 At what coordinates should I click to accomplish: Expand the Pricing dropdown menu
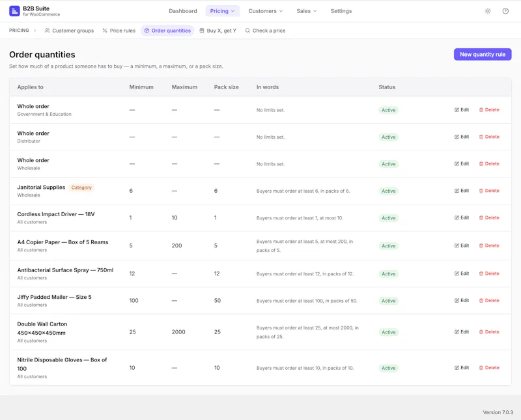[x=222, y=11]
